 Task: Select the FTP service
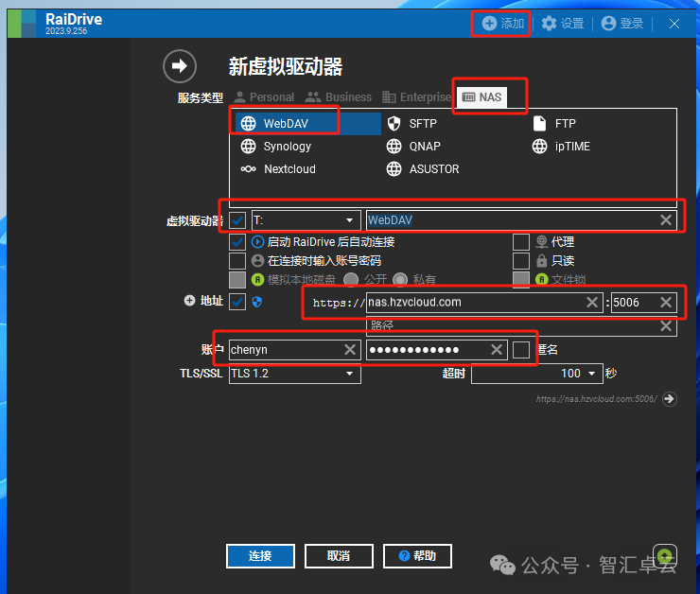(554, 124)
